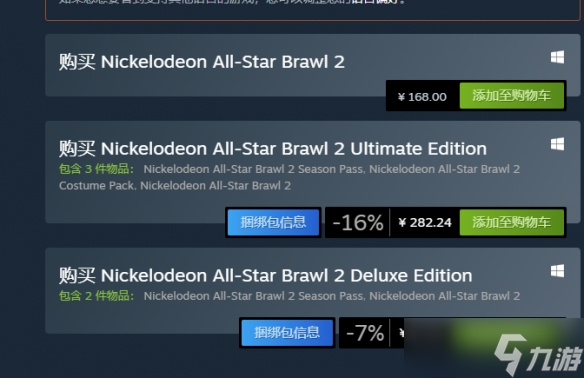Open bundle info for Ultimate Edition
The image size is (584, 378).
[273, 222]
